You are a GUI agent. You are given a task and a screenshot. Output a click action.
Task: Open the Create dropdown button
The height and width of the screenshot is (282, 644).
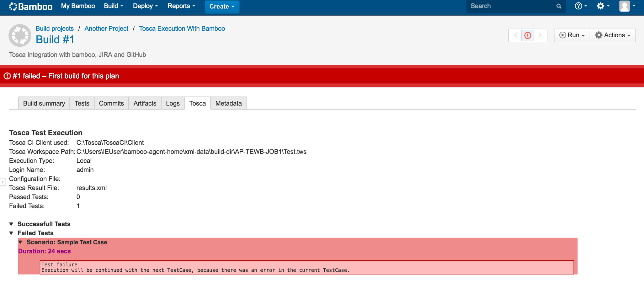[x=222, y=7]
